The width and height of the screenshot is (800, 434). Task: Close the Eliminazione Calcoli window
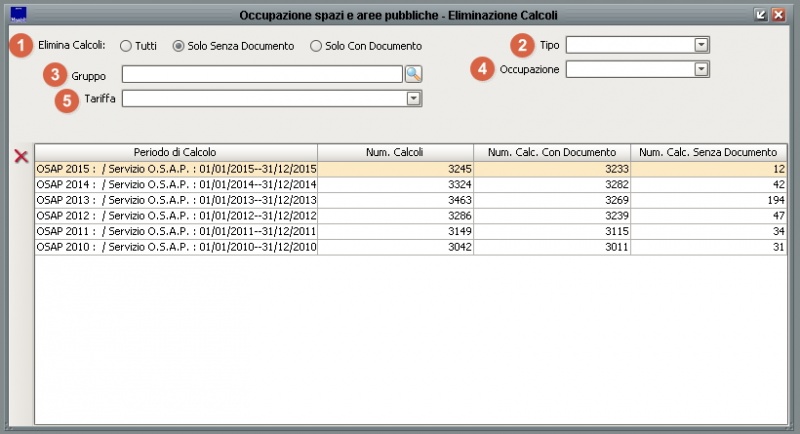click(x=778, y=15)
